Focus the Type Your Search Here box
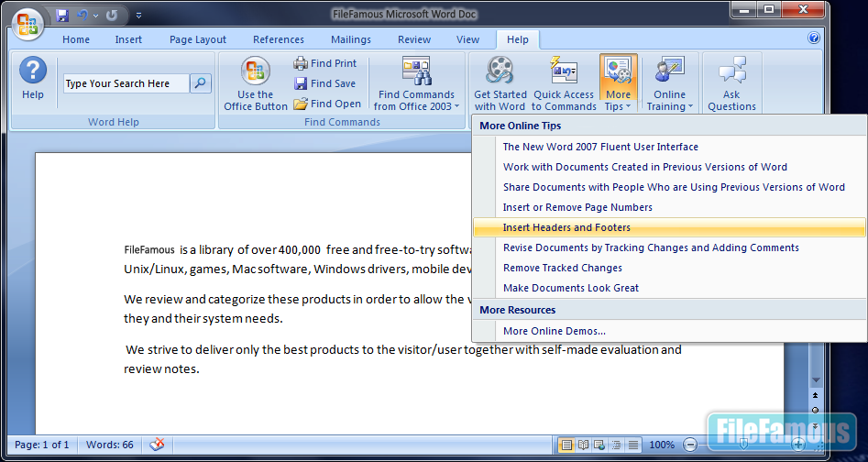The width and height of the screenshot is (868, 462). tap(126, 83)
